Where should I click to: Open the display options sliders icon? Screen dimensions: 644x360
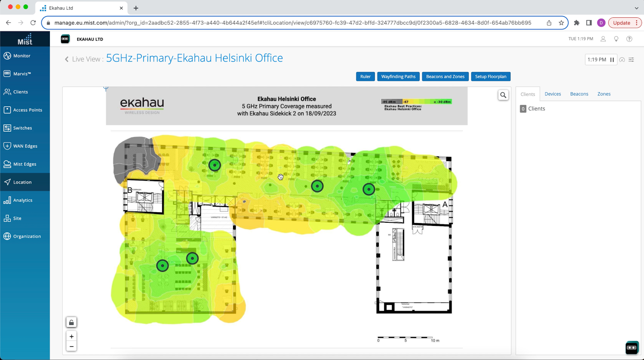click(631, 60)
